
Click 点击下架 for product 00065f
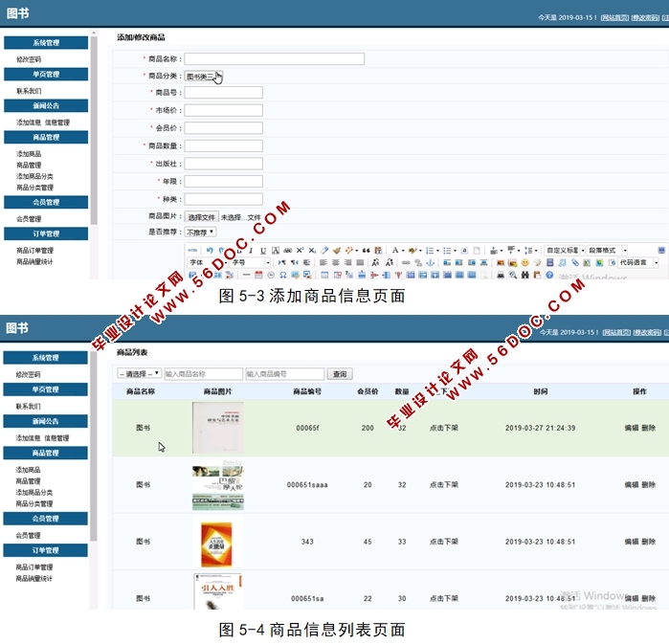pyautogui.click(x=444, y=428)
